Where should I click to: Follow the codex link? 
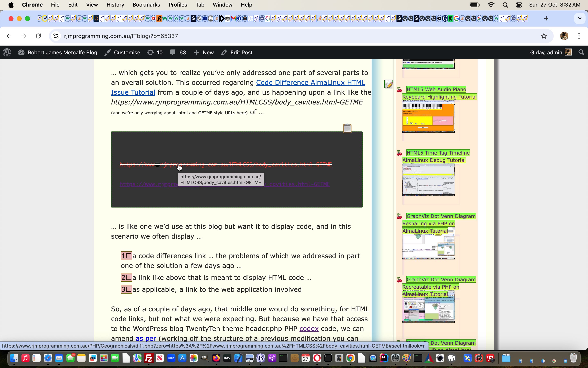[309, 329]
